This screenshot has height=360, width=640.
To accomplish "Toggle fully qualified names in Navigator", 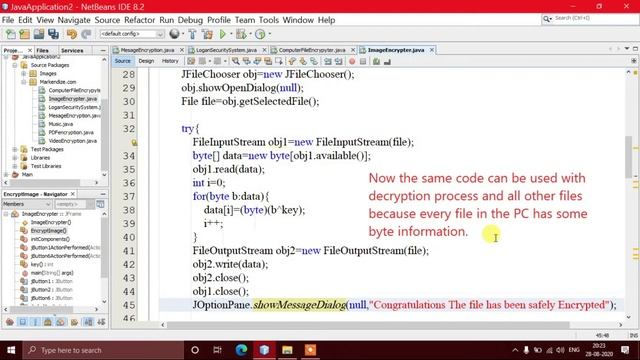I will click(74, 322).
